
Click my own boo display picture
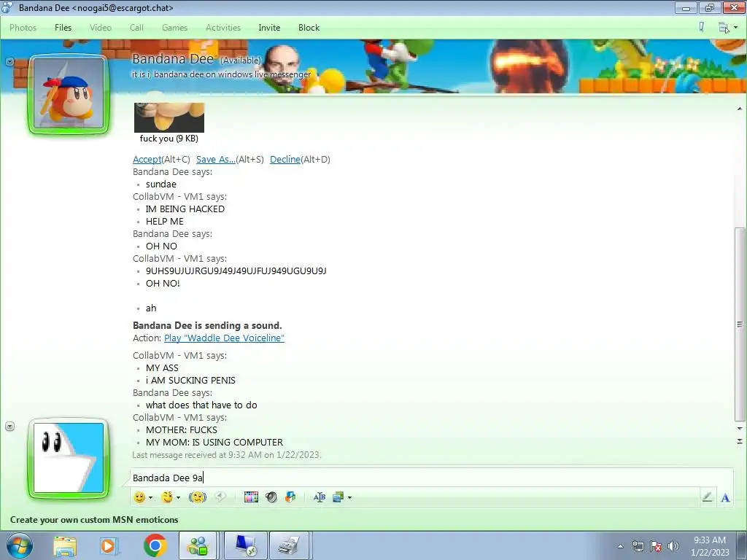pyautogui.click(x=69, y=458)
